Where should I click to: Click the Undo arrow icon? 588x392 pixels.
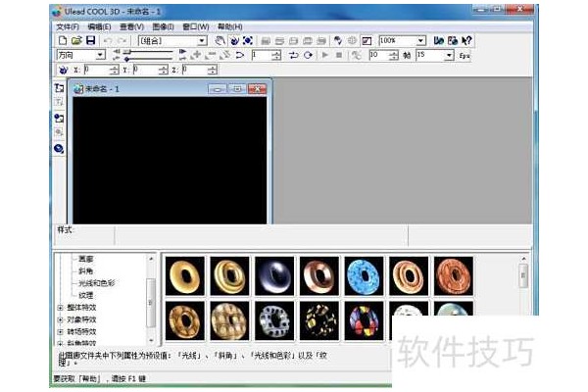click(108, 40)
